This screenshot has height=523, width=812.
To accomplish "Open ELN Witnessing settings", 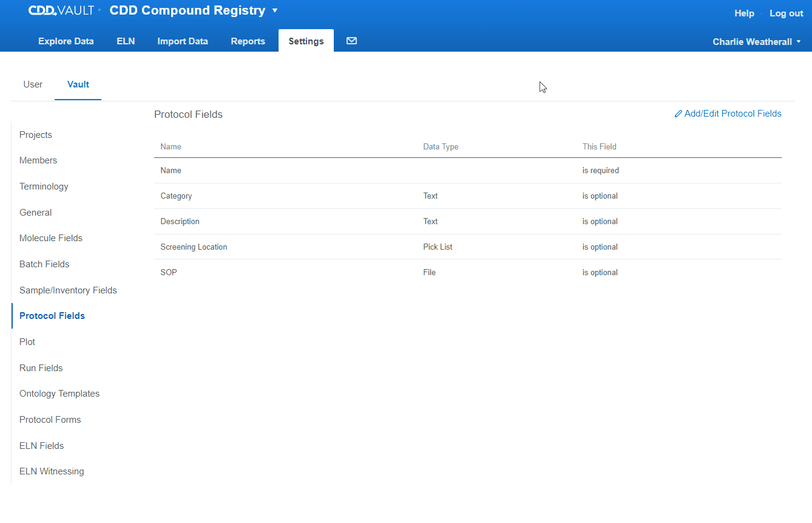I will (x=52, y=471).
